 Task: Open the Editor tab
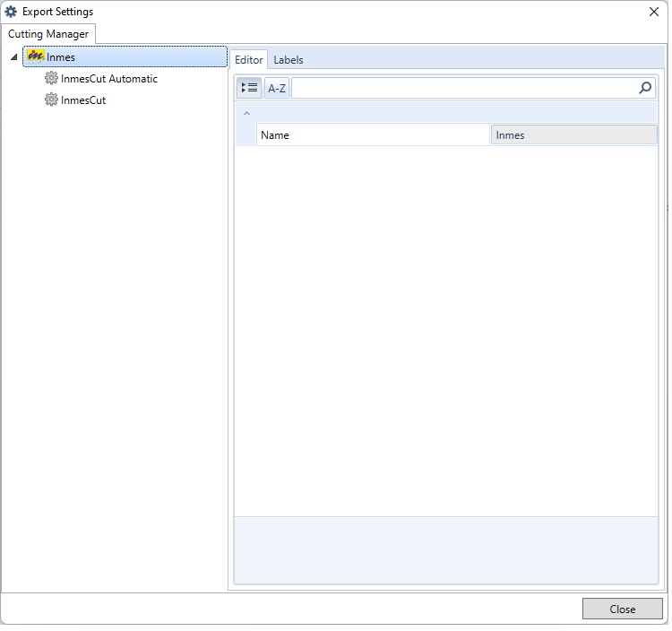tap(250, 60)
